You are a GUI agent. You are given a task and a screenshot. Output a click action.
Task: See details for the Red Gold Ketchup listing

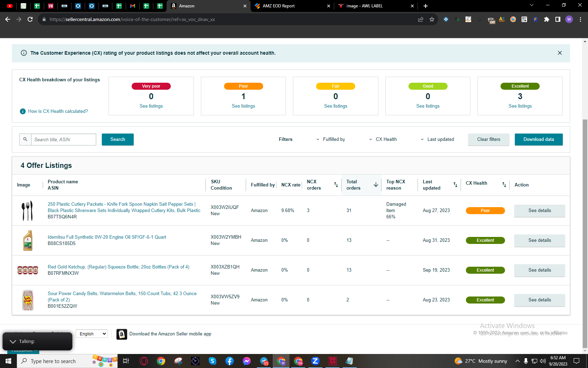(x=540, y=270)
